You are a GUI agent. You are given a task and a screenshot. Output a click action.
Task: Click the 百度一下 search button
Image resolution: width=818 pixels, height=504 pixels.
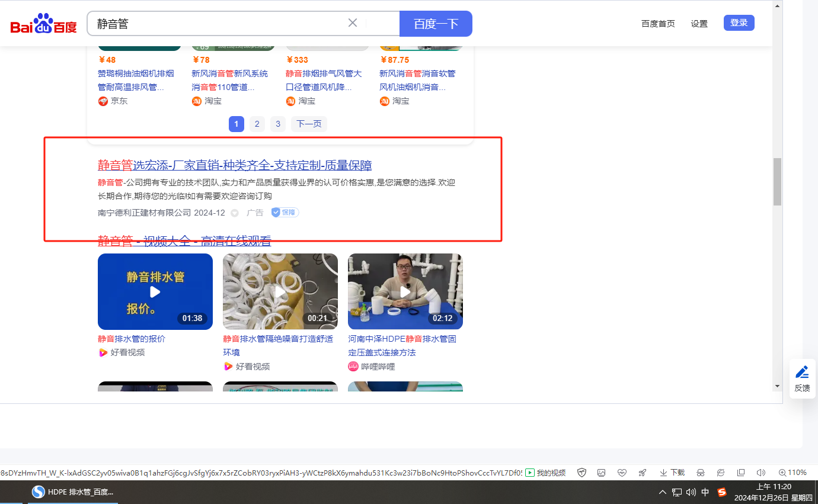click(436, 24)
